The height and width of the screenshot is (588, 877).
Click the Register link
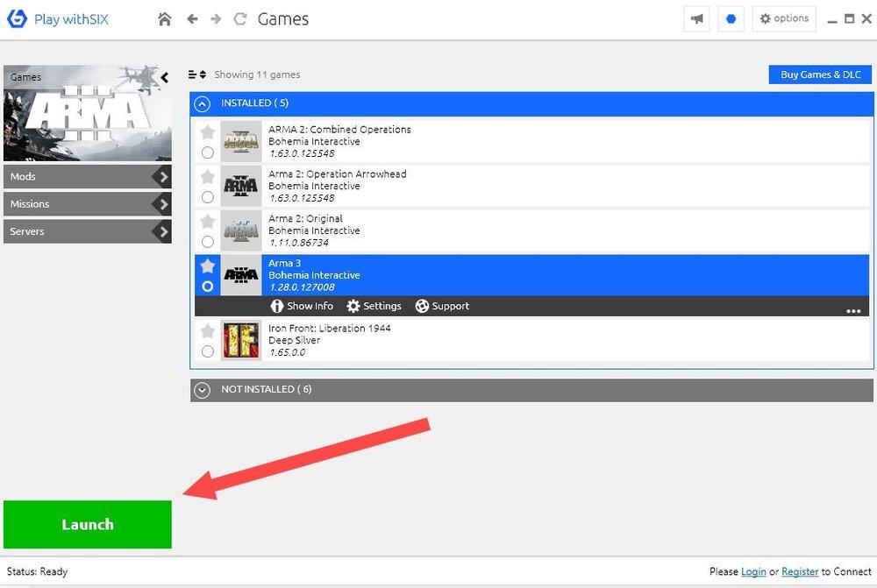coord(800,572)
